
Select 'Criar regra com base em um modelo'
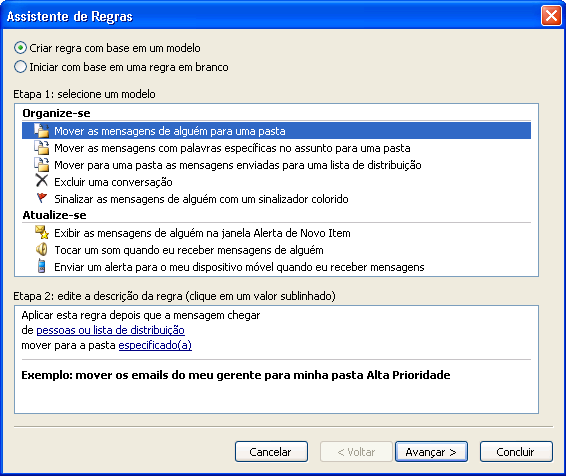point(107,48)
